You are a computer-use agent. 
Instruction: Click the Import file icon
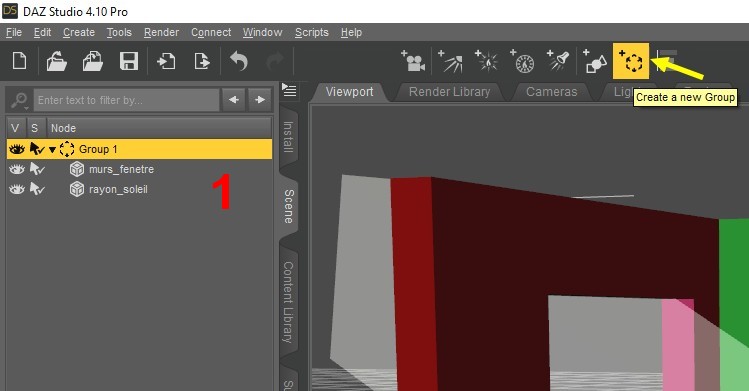[166, 62]
